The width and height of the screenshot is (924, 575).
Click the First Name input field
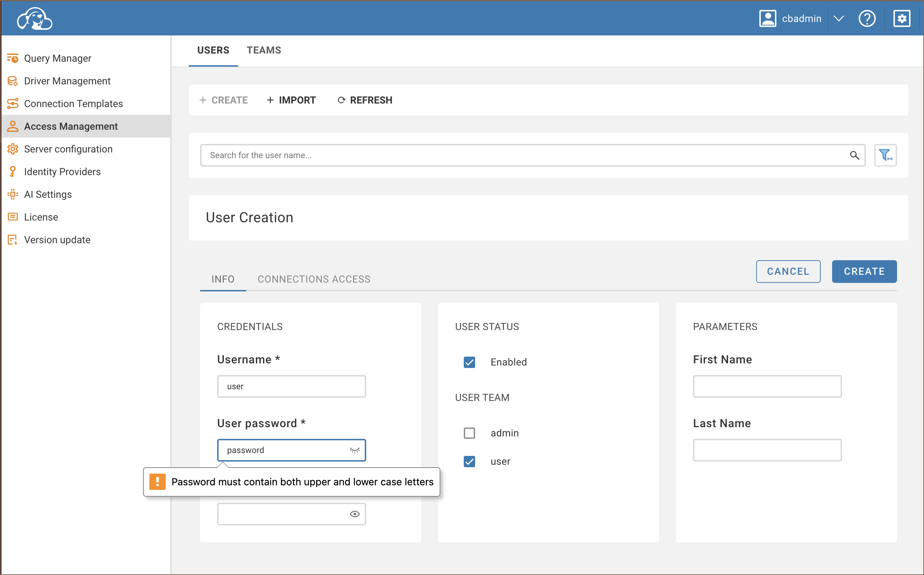[767, 386]
